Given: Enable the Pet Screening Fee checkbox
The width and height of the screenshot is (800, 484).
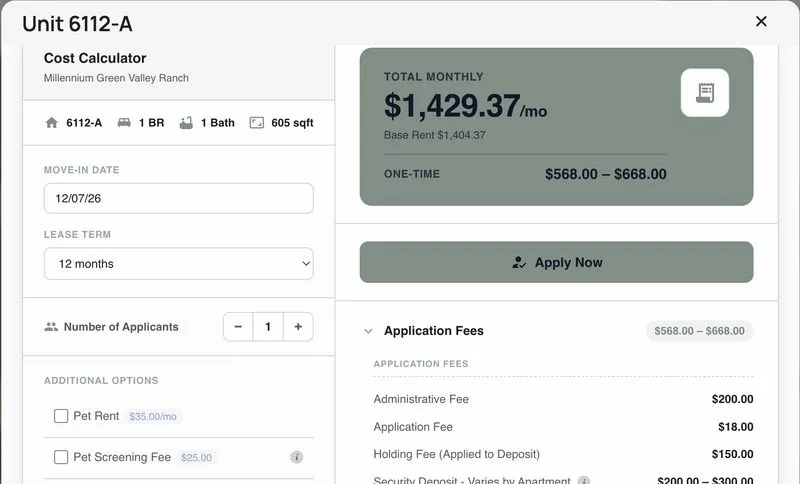Looking at the screenshot, I should click(61, 457).
